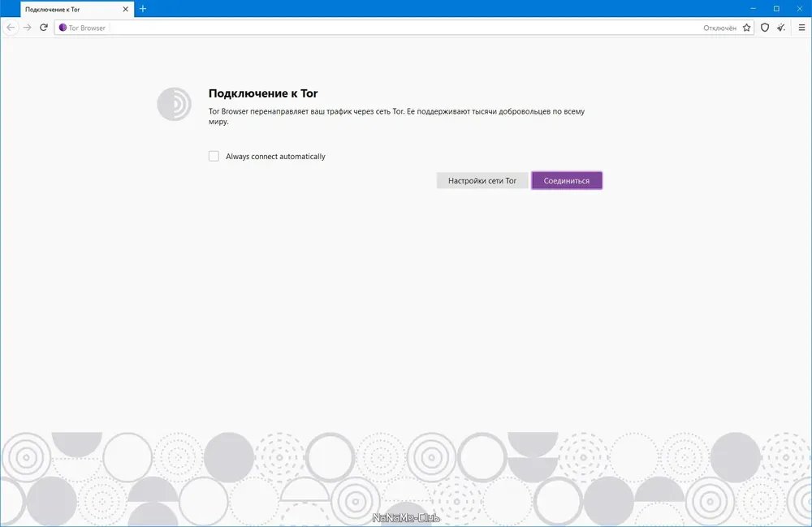Click the New Identity broom icon
Viewport: 812px width, 527px height.
tap(781, 28)
